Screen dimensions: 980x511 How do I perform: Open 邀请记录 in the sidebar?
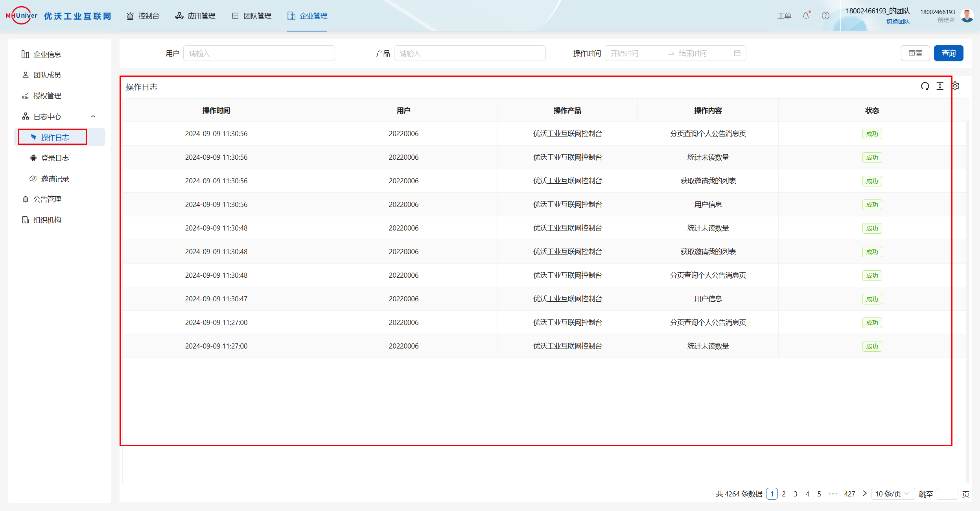pyautogui.click(x=55, y=179)
